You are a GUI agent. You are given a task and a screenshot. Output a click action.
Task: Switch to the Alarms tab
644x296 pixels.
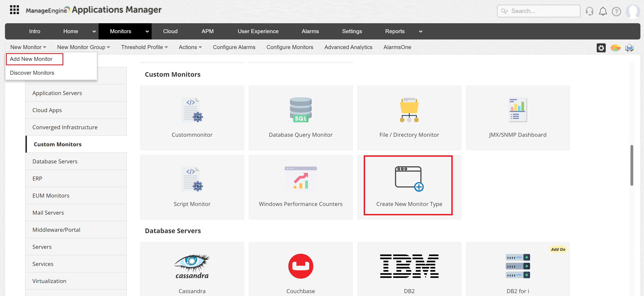pos(310,31)
